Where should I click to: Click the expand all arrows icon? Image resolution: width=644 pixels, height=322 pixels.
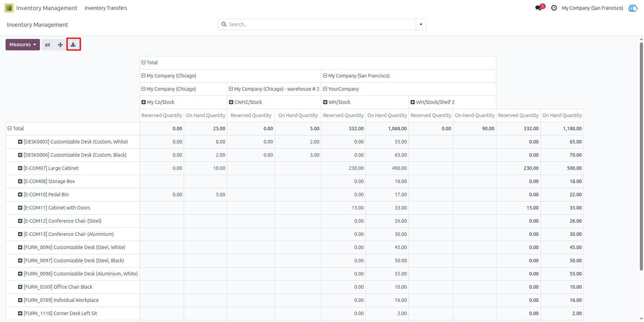60,44
